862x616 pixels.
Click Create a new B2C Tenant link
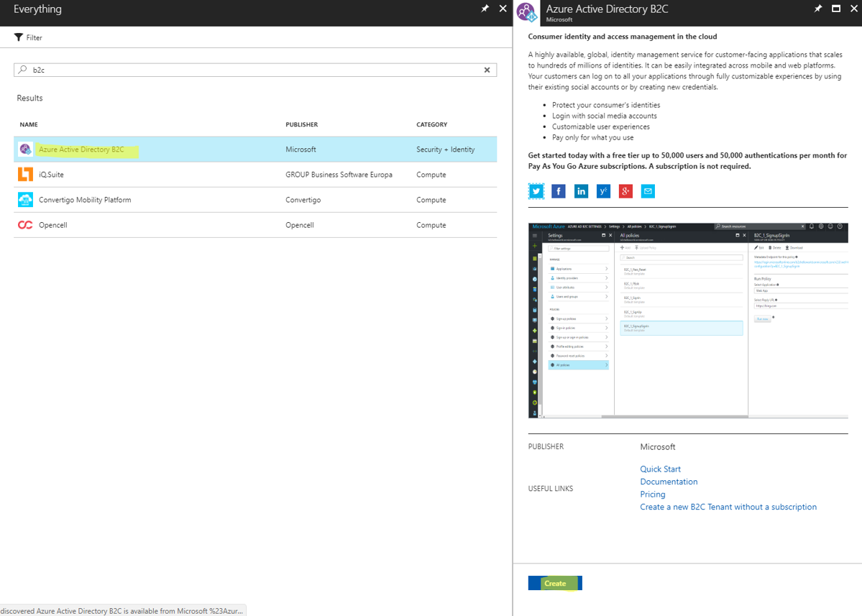click(728, 507)
